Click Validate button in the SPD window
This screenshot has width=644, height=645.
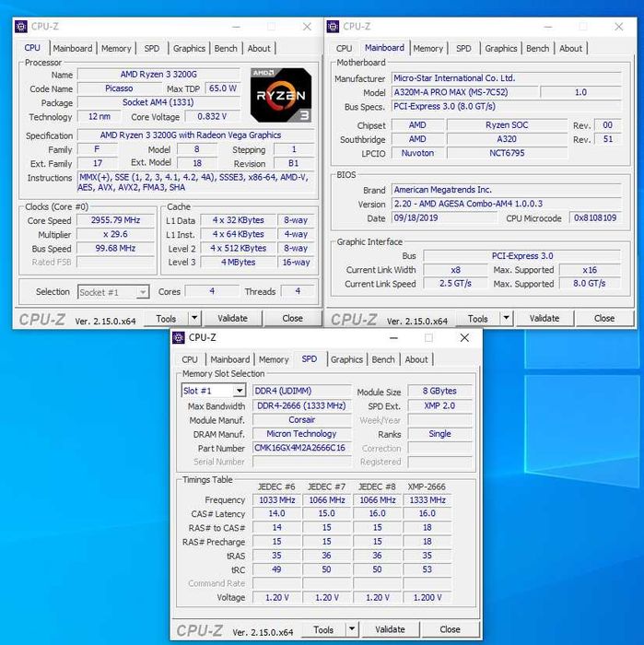pos(390,629)
